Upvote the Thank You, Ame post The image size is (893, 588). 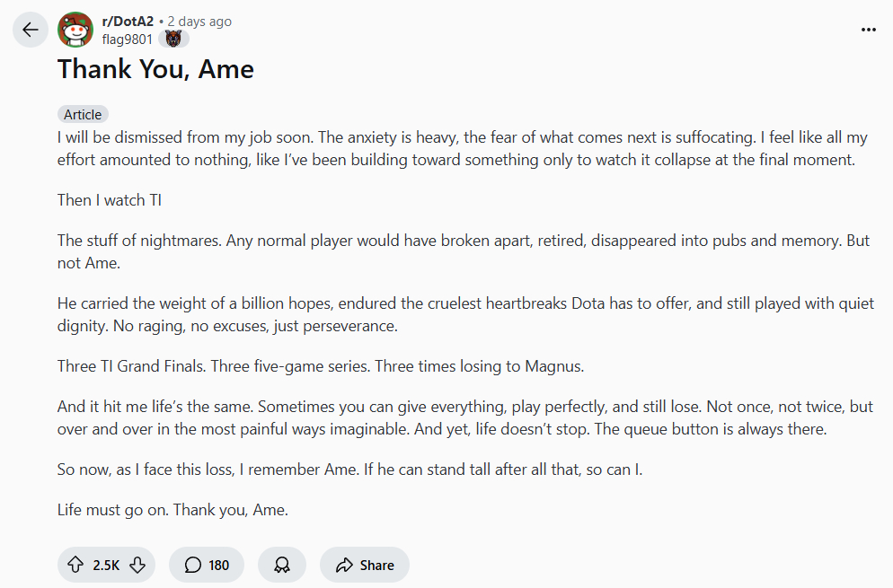tap(75, 565)
